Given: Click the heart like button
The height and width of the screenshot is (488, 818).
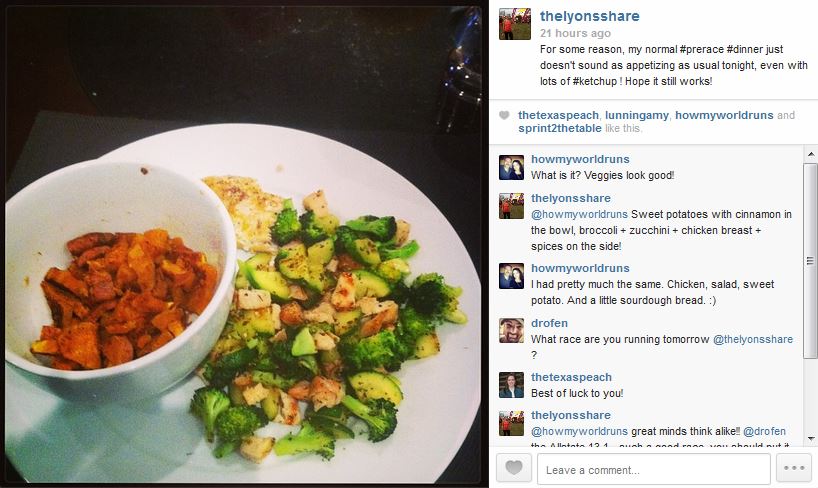Looking at the screenshot, I should pos(514,468).
